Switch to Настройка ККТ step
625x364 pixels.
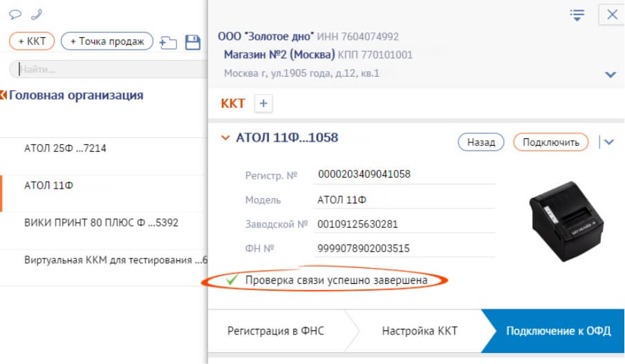coord(419,331)
